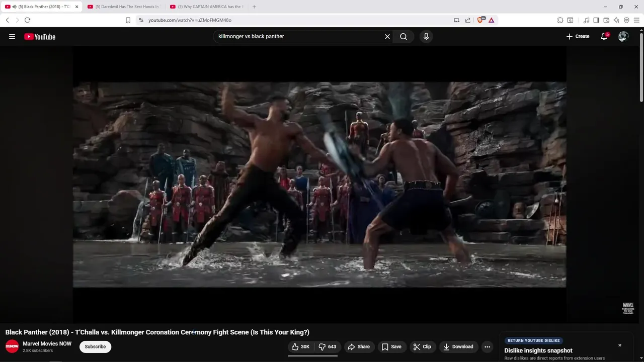
Task: Close the Black Panther browser tab
Action: [x=76, y=7]
